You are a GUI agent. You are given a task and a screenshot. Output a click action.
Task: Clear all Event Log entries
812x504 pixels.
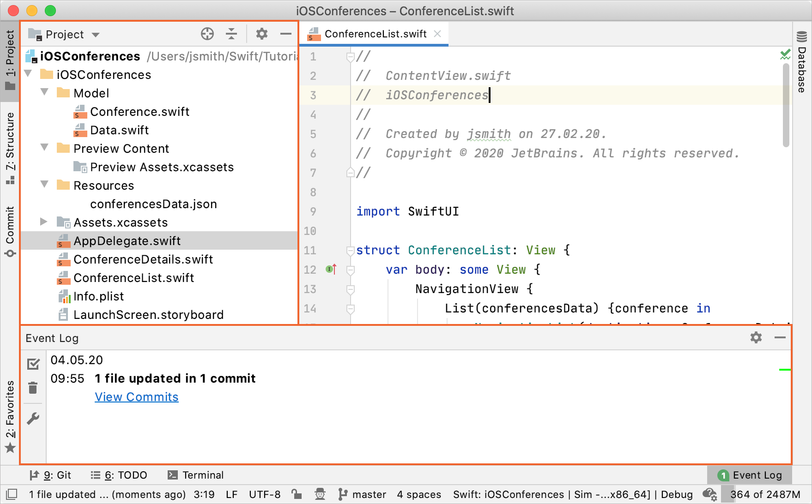[x=33, y=388]
